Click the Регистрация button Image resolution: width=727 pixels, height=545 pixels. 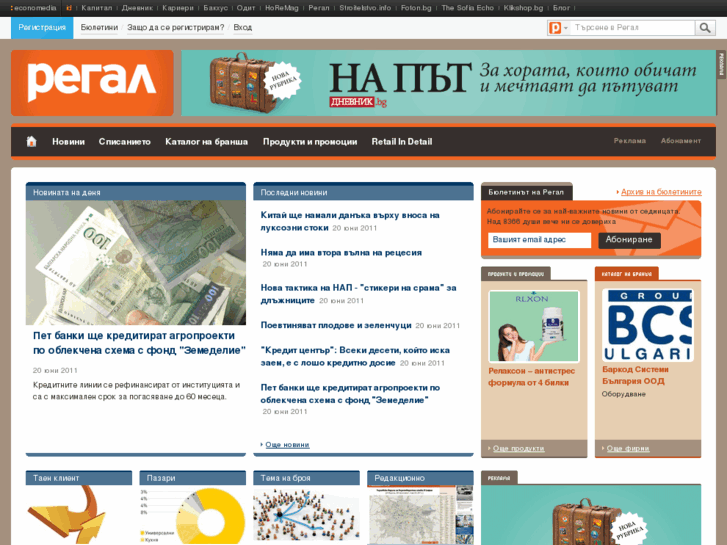tap(42, 28)
